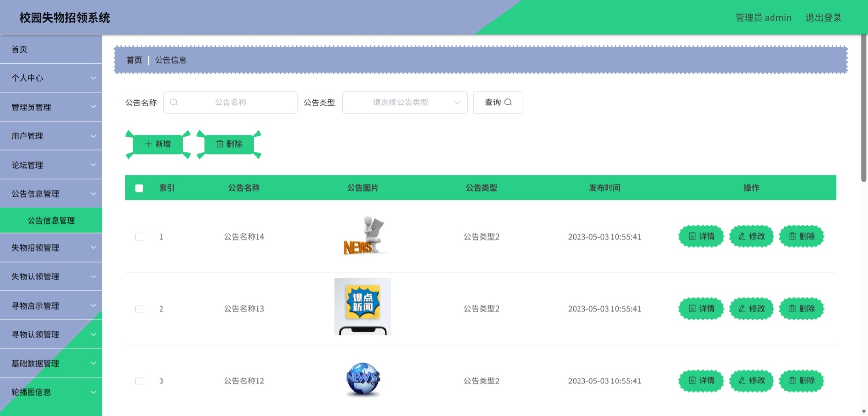
Task: Toggle the select-all checkbox in table header
Action: tap(139, 188)
